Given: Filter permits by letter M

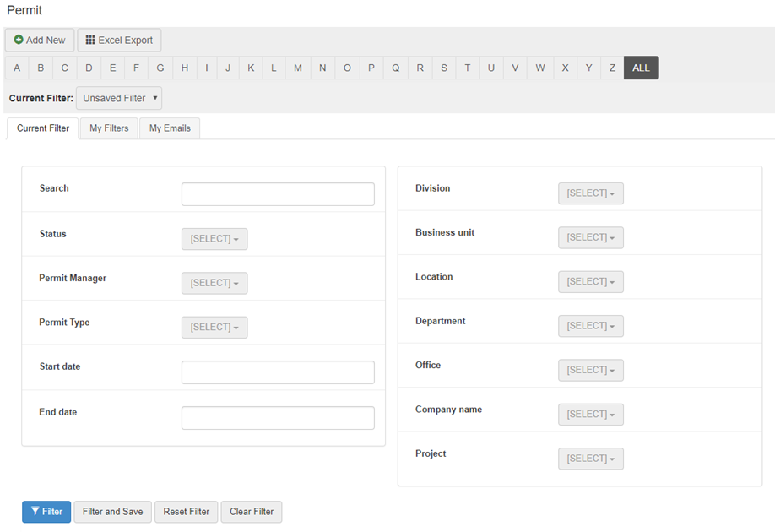Looking at the screenshot, I should [298, 68].
